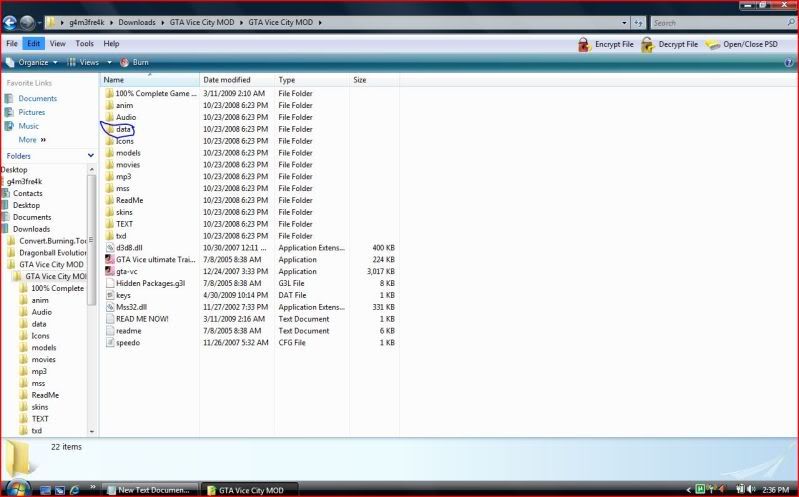Select ReadMe folder in the tree pane

39,395
